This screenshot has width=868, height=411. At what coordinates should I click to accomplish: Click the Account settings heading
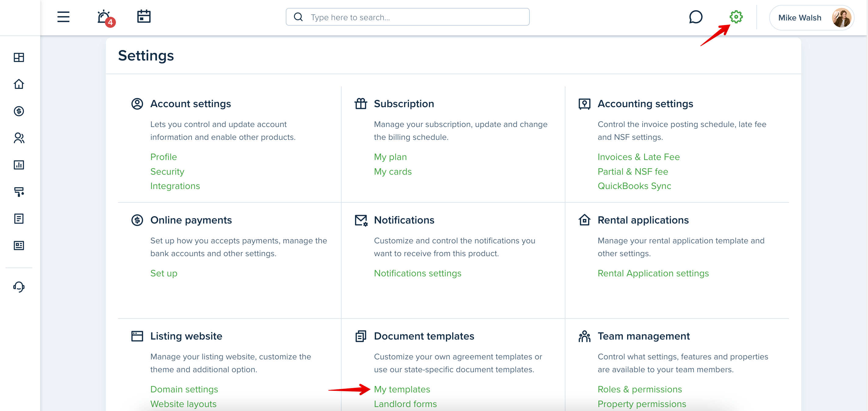click(x=190, y=104)
